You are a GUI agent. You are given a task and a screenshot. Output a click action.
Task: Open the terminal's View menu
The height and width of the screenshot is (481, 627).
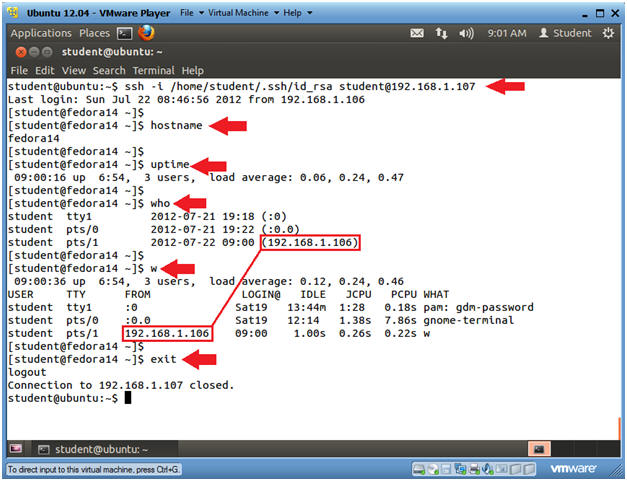[74, 71]
